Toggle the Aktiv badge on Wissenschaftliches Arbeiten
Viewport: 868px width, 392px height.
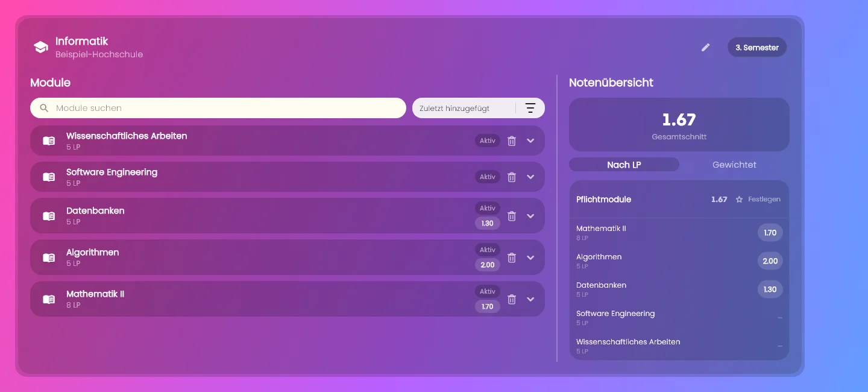click(x=488, y=141)
